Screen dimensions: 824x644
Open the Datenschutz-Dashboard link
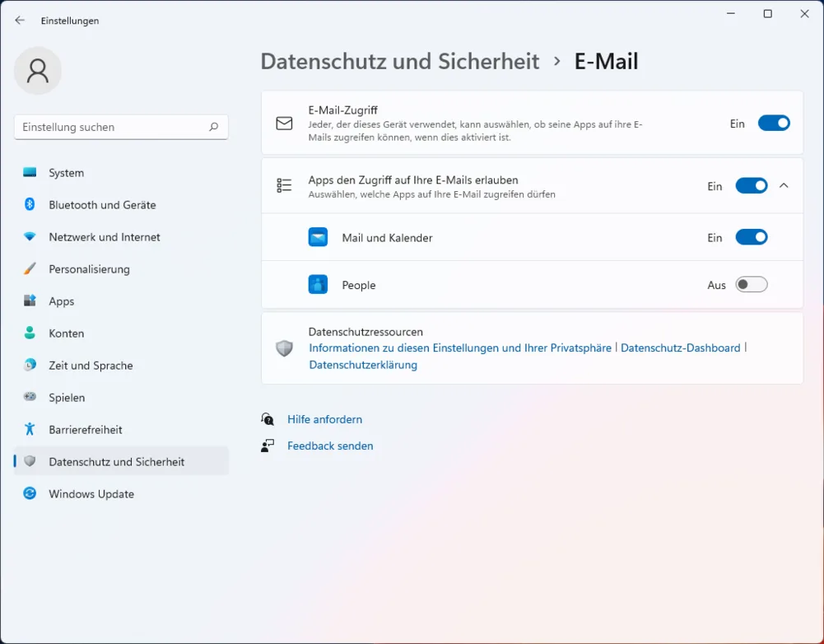[680, 348]
